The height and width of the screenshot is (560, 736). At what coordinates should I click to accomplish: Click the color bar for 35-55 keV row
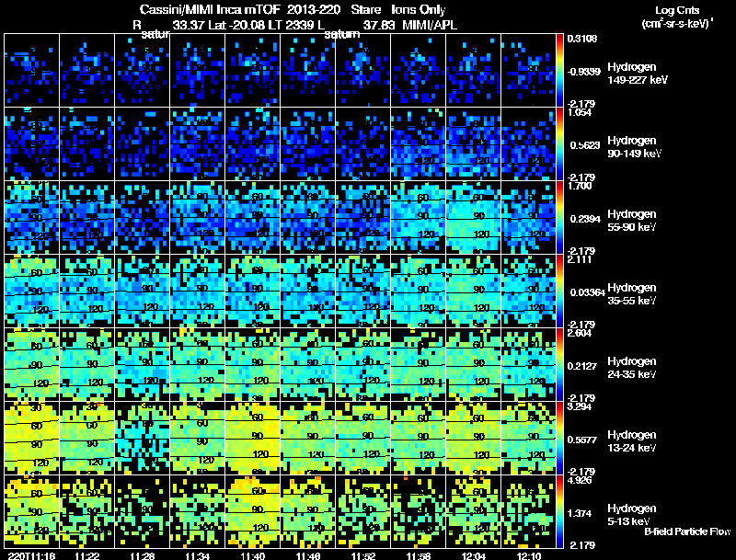[x=559, y=291]
